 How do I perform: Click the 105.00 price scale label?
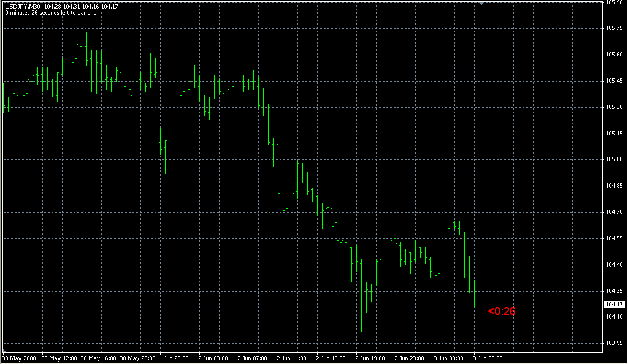(614, 159)
